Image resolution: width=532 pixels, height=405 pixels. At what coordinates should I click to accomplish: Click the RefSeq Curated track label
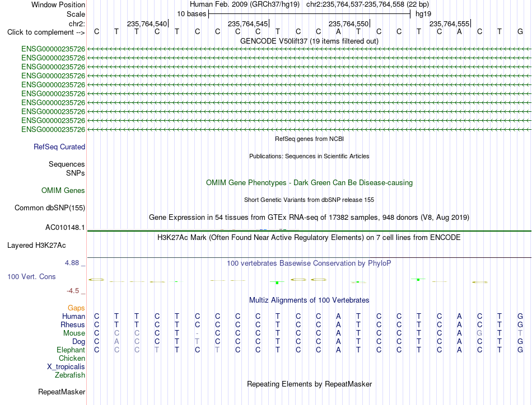[x=59, y=147]
